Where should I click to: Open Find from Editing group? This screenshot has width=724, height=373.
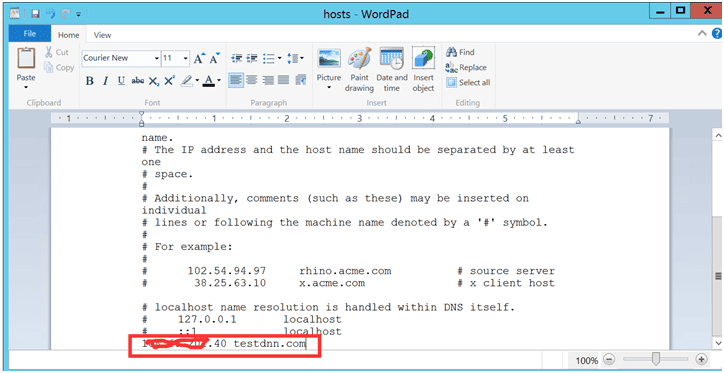pos(460,52)
